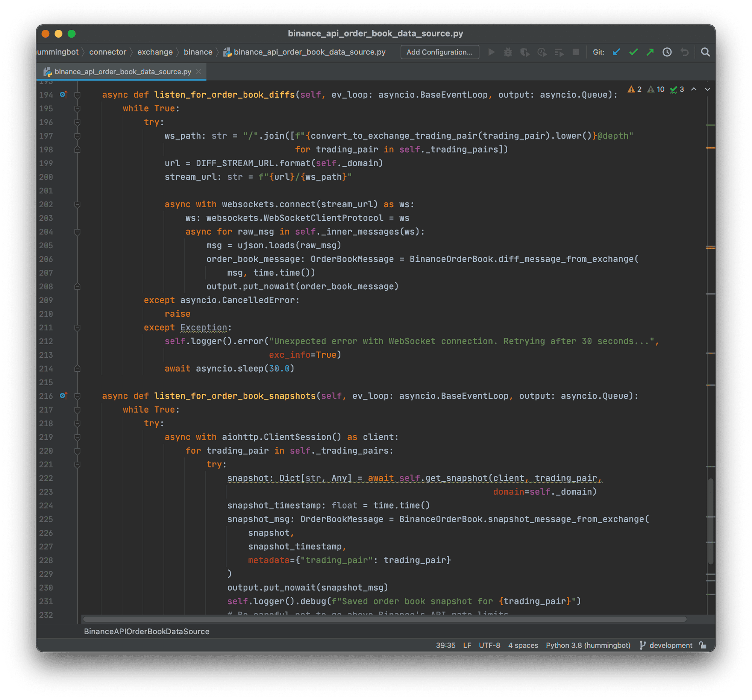This screenshot has width=752, height=700.
Task: Collapse fold at line 216 function definition
Action: [77, 396]
